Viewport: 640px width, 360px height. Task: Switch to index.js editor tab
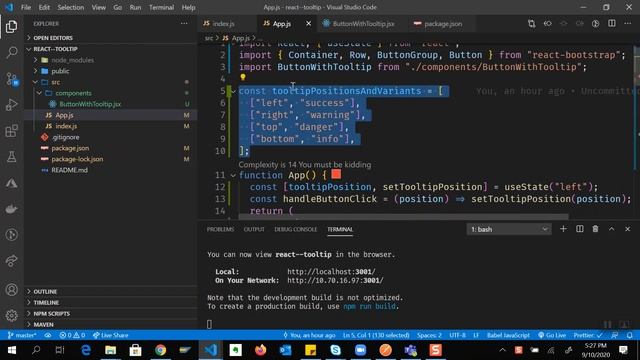tap(223, 24)
